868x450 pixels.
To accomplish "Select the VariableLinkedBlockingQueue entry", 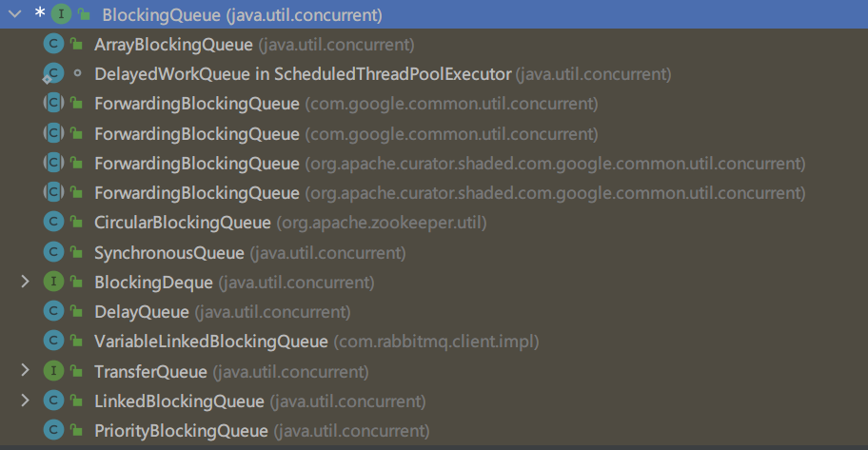I will (211, 342).
